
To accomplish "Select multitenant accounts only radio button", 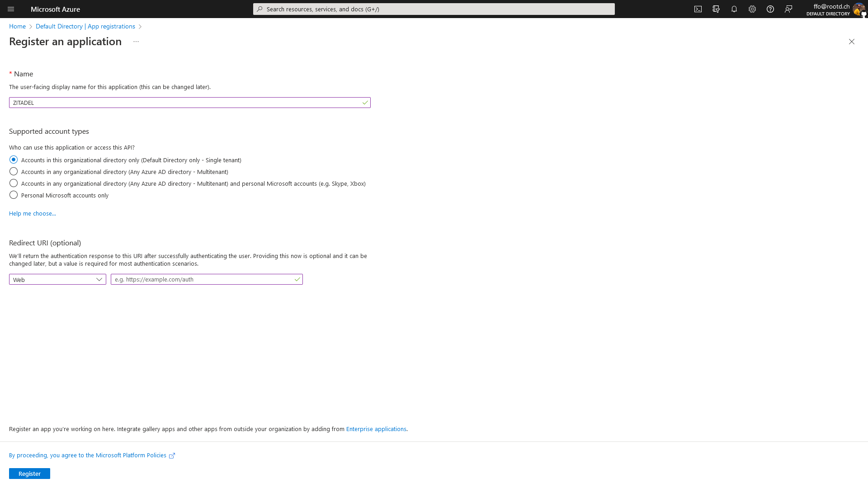I will [13, 172].
